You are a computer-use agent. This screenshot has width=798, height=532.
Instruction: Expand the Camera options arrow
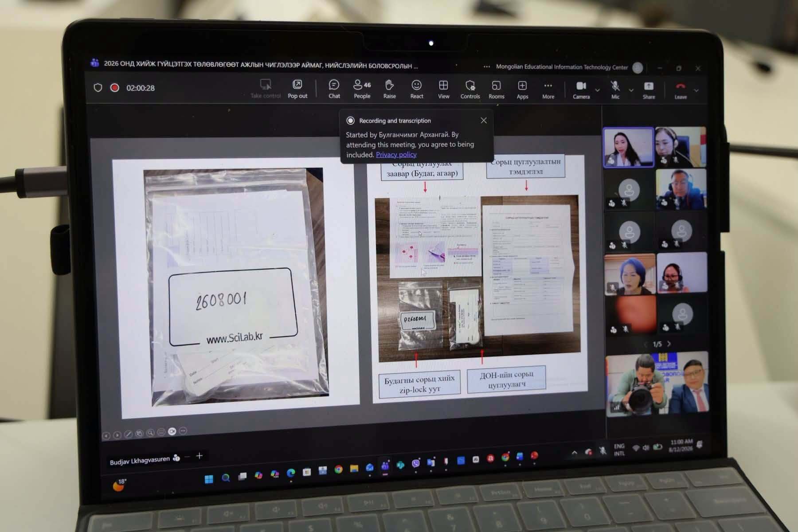(x=597, y=90)
